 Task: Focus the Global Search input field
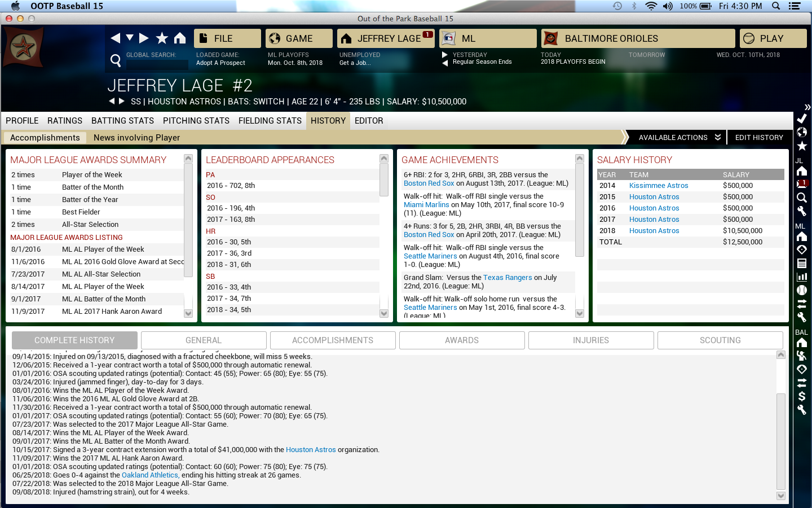pyautogui.click(x=157, y=64)
